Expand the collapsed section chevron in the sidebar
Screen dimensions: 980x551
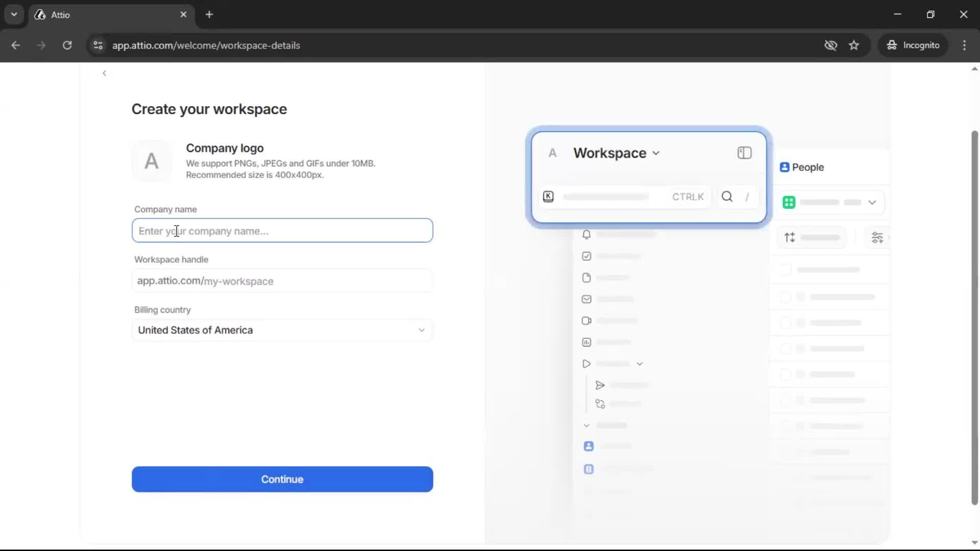click(x=586, y=425)
